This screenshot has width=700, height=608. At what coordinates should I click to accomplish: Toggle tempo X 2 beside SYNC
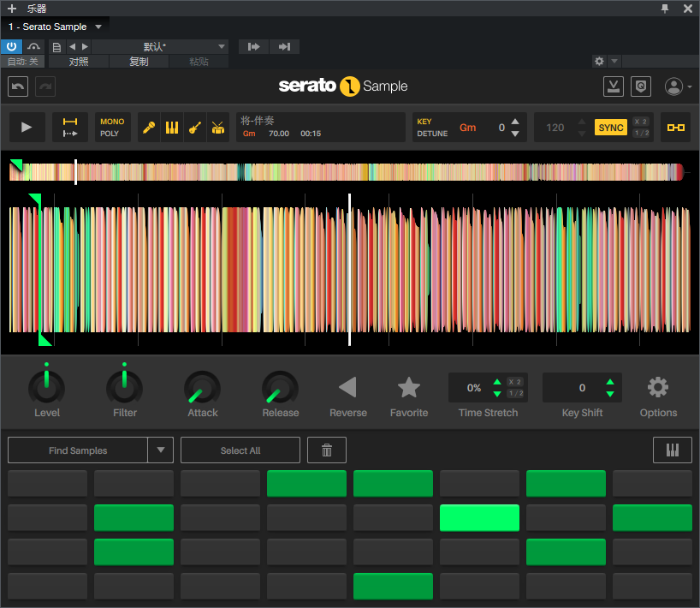click(641, 122)
